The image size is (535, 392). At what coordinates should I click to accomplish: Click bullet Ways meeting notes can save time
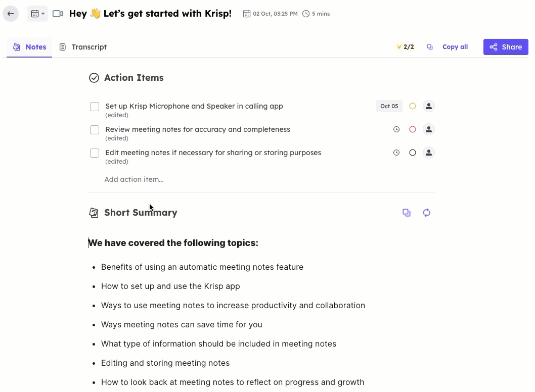(x=182, y=324)
